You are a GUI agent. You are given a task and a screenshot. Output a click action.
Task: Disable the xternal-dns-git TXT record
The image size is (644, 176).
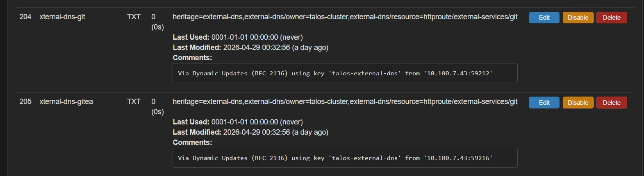pos(578,18)
